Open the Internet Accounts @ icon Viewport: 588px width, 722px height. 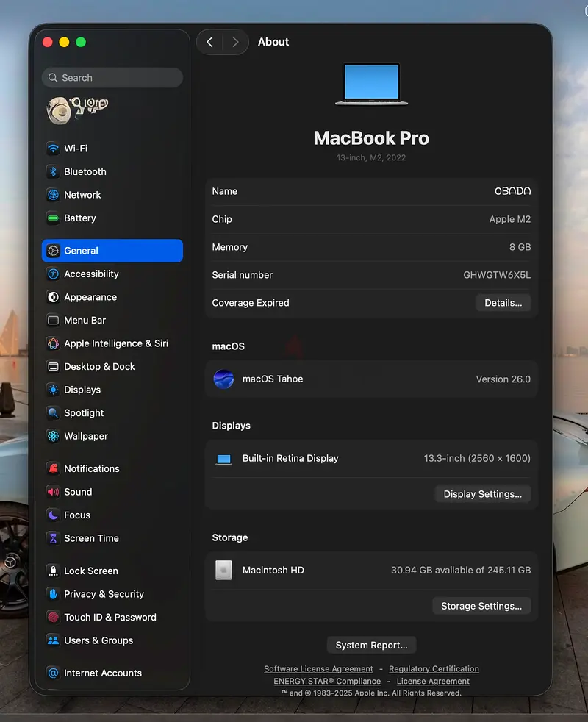click(54, 673)
